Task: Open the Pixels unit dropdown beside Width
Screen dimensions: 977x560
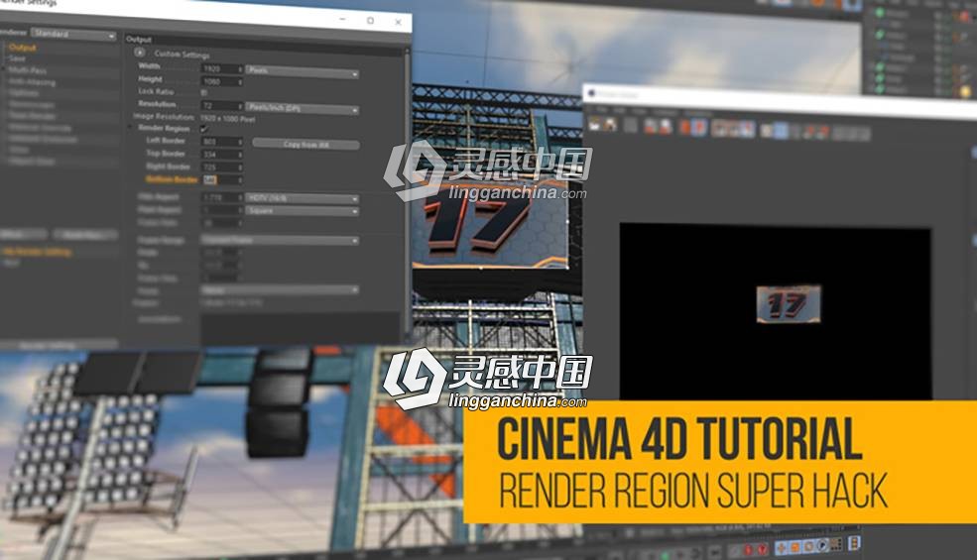Action: (303, 71)
